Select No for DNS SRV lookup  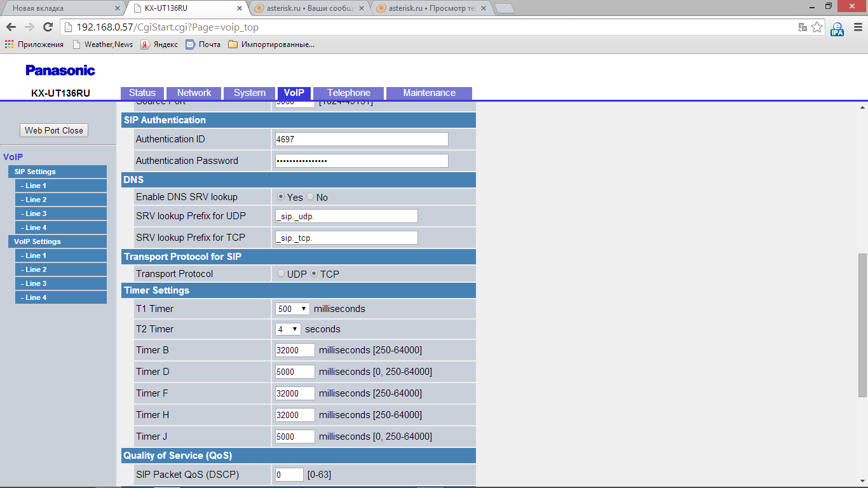[x=310, y=197]
